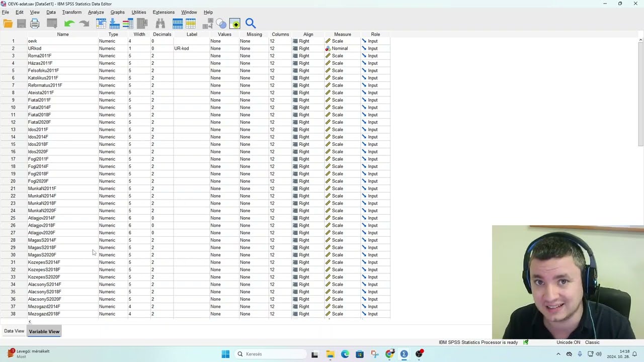The image size is (644, 362).
Task: Click the green Undo arrow
Action: (69, 23)
